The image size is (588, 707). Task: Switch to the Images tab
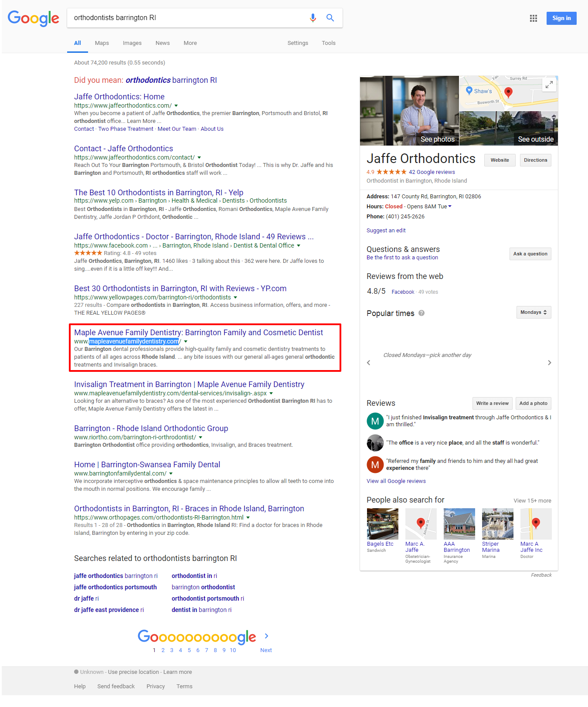tap(132, 43)
